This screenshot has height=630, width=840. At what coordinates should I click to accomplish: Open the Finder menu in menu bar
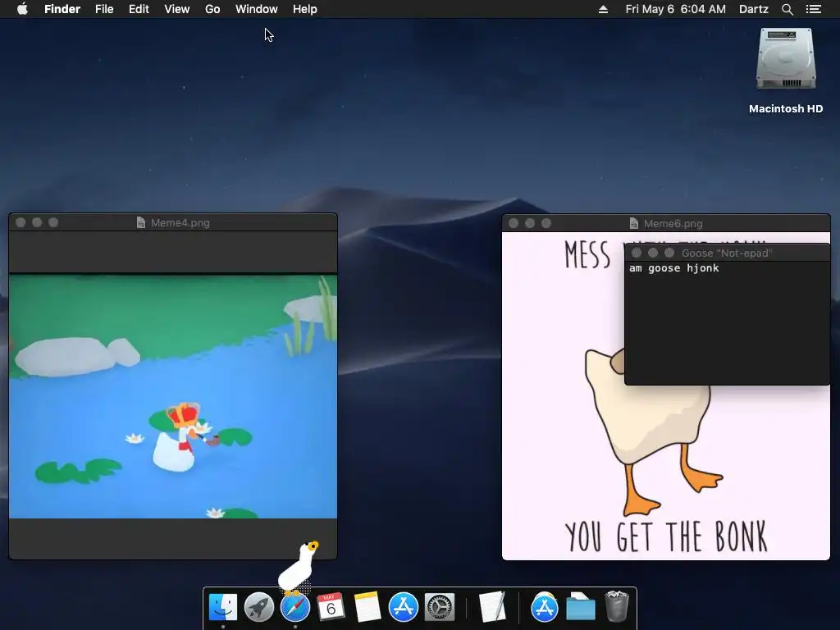62,9
